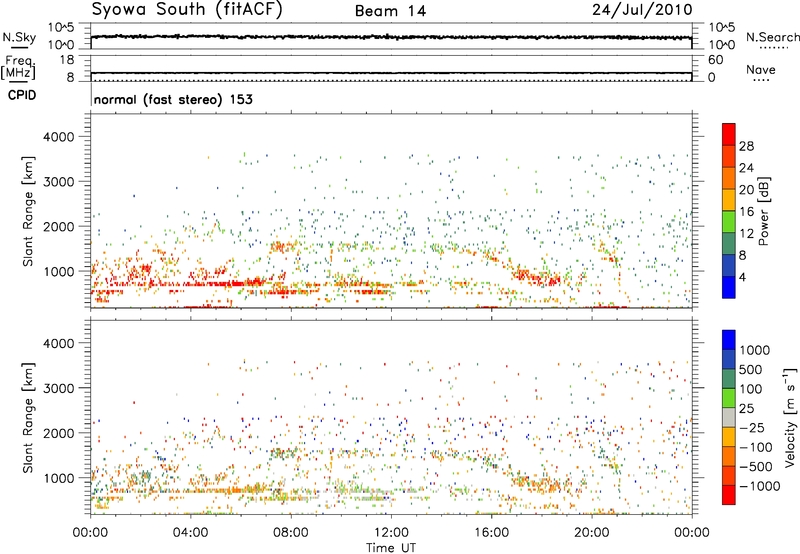Click the 'normal (fast stereo) 153' text
The width and height of the screenshot is (800, 554).
click(173, 99)
